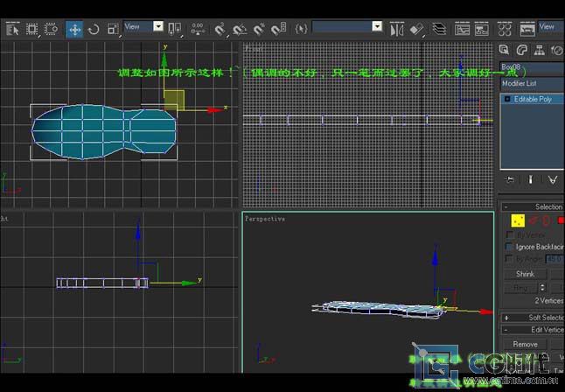Click the Ring spinner arrows
The image size is (565, 392).
[x=542, y=288]
